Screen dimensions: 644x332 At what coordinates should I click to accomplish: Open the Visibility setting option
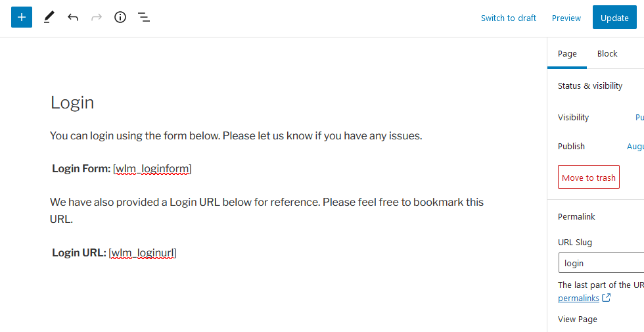[x=639, y=118]
